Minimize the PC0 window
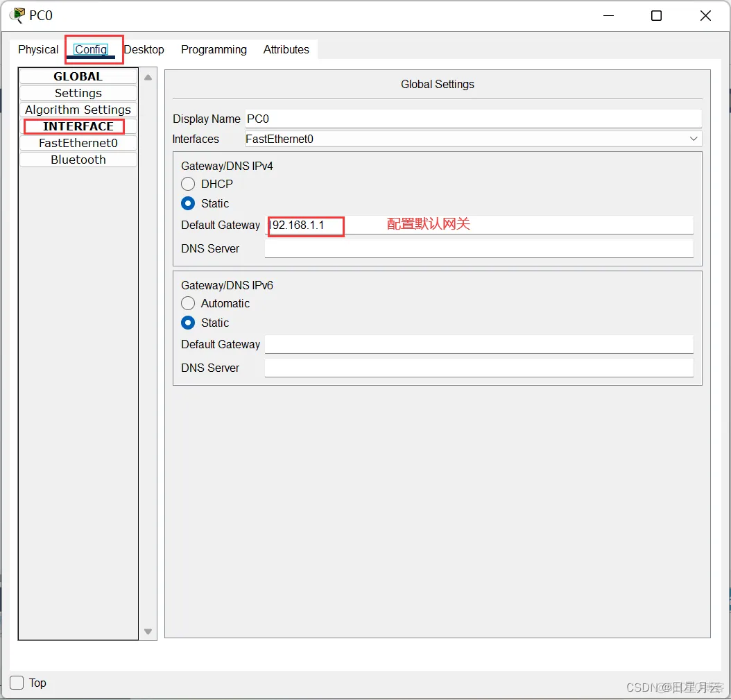 click(608, 15)
